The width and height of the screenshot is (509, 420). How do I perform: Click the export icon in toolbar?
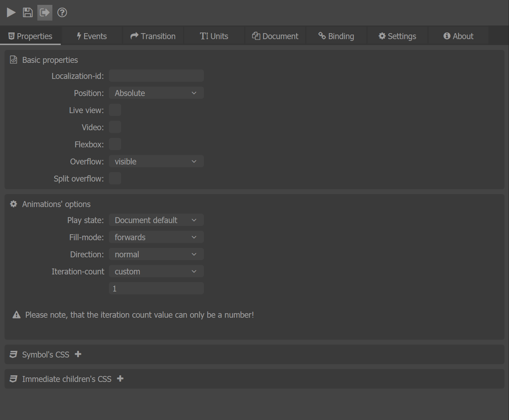[x=45, y=13]
